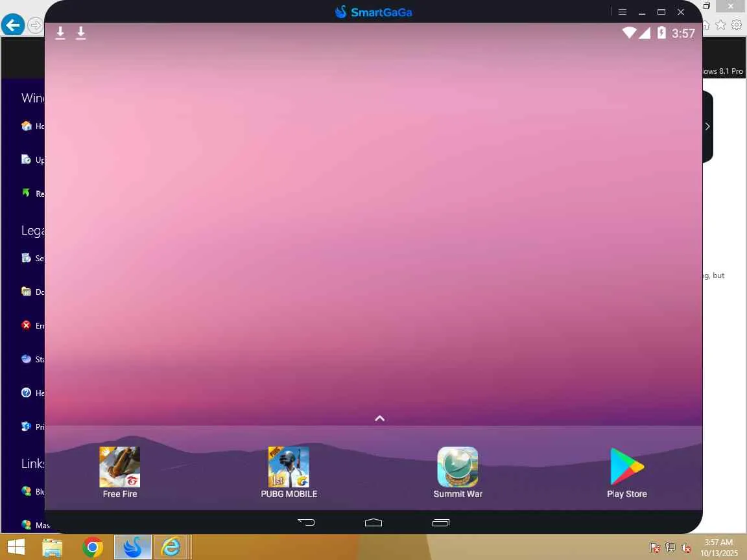Switch to Internet Explorer on taskbar
Screen dimensions: 747x560
(x=171, y=547)
